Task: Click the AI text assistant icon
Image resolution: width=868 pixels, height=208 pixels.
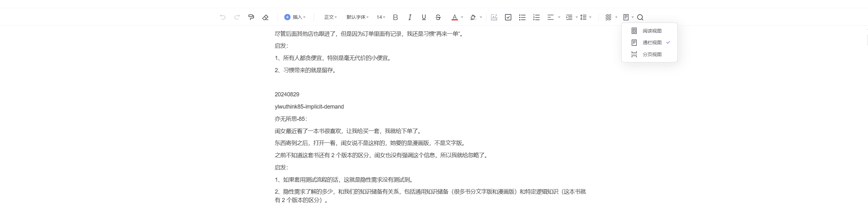Action: [494, 17]
